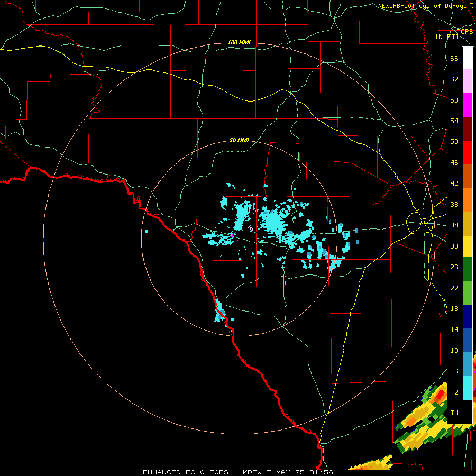Click the KDFX station identifier in caption

pos(253,472)
